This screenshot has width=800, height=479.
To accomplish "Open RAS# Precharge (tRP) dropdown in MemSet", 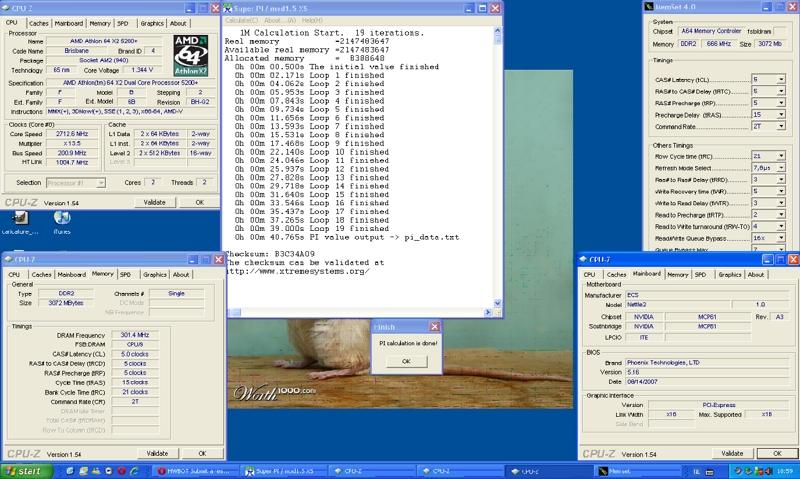I will [781, 103].
